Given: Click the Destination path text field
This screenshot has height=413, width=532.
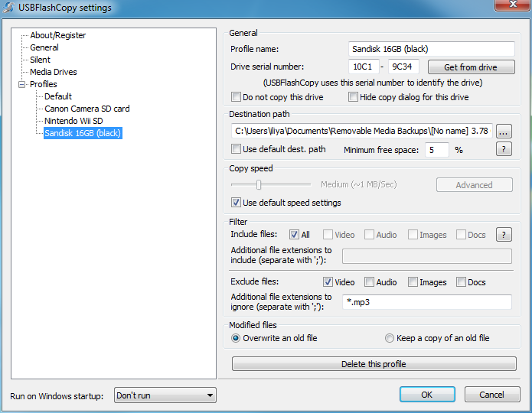Looking at the screenshot, I should point(362,131).
